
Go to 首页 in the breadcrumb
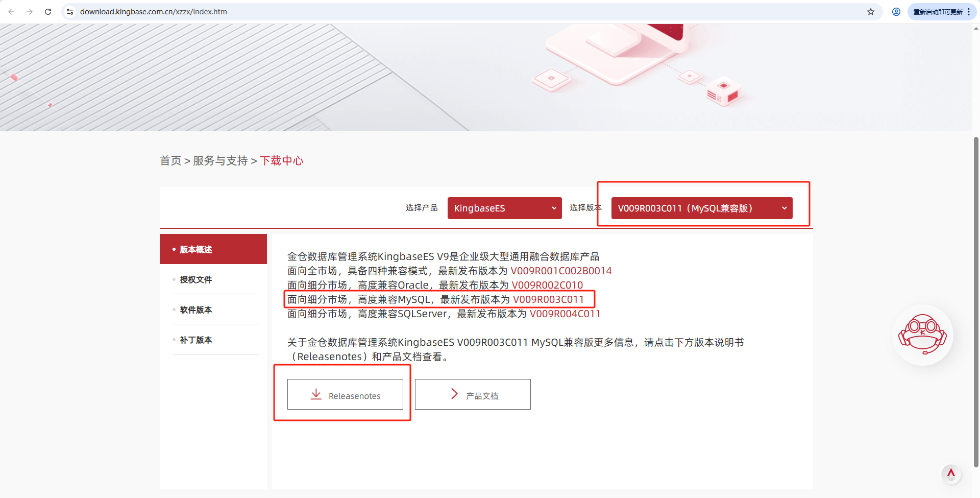(x=170, y=161)
